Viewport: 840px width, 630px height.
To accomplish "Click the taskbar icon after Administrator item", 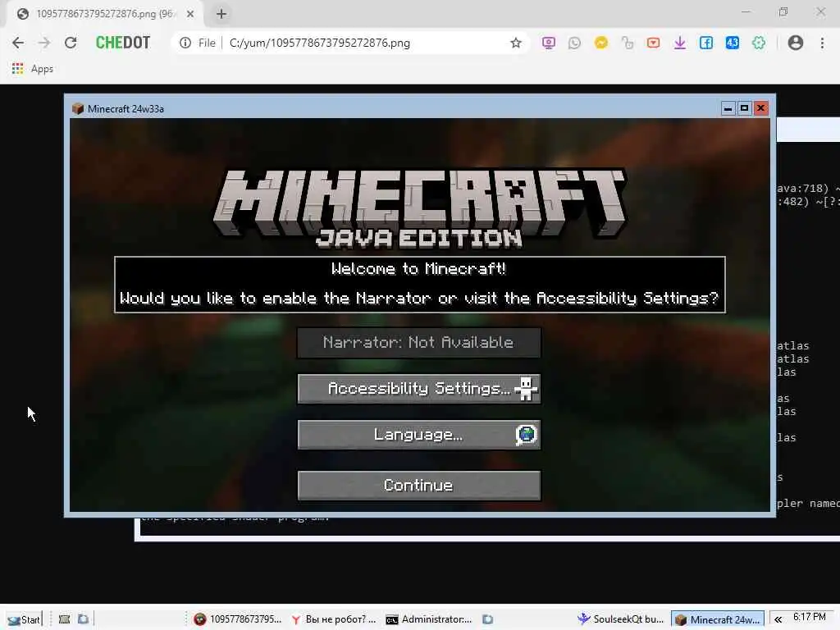I will 487,619.
